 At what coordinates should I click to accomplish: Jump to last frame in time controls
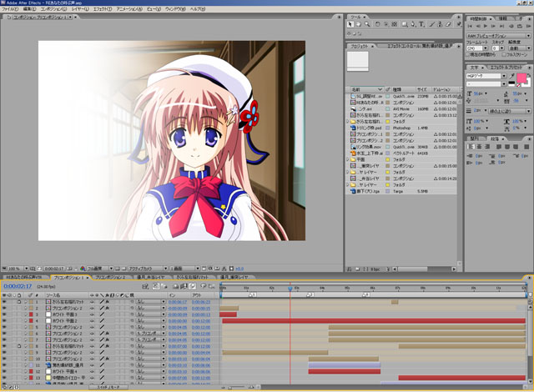tap(501, 26)
